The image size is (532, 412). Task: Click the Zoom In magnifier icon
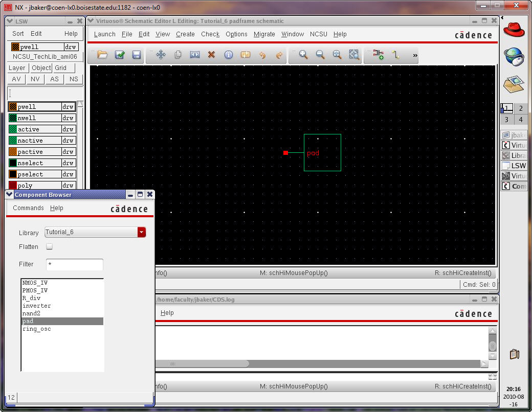(303, 55)
